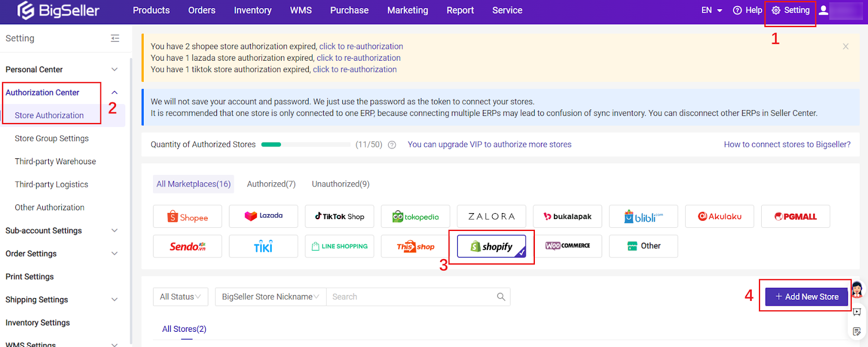Select the WooCommerce marketplace
Viewport: 868px width, 347px height.
[567, 246]
